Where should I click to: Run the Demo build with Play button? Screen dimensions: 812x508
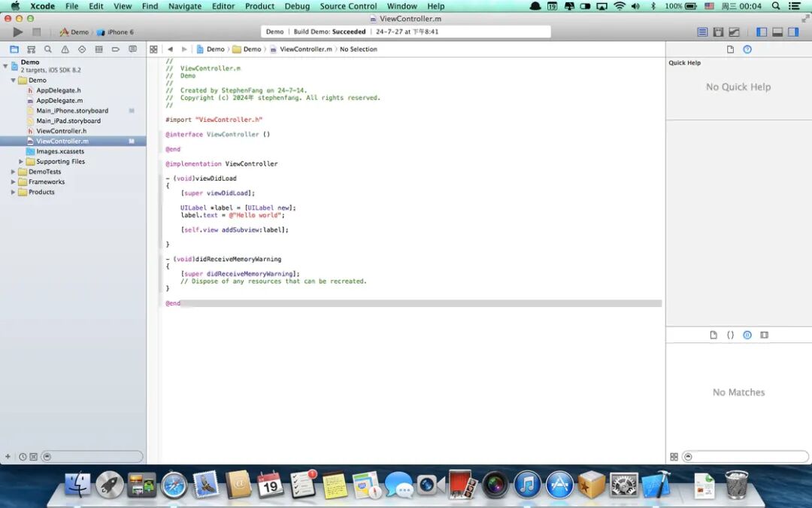17,32
